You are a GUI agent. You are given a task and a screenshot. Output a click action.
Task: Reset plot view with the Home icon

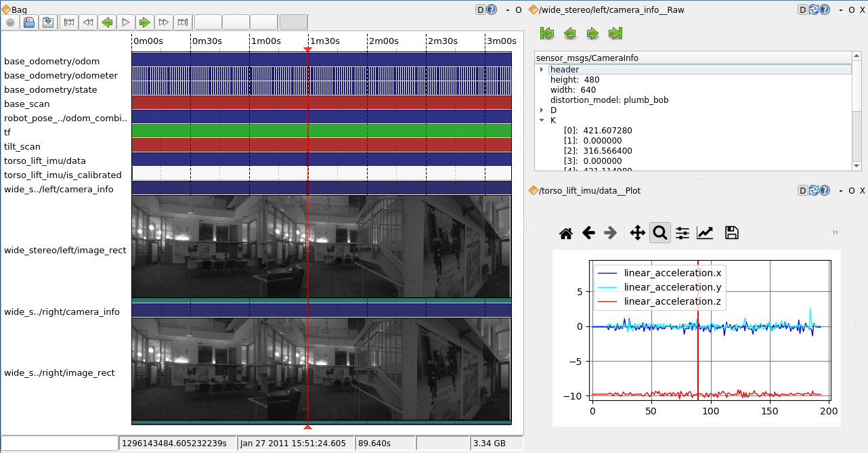pyautogui.click(x=566, y=233)
